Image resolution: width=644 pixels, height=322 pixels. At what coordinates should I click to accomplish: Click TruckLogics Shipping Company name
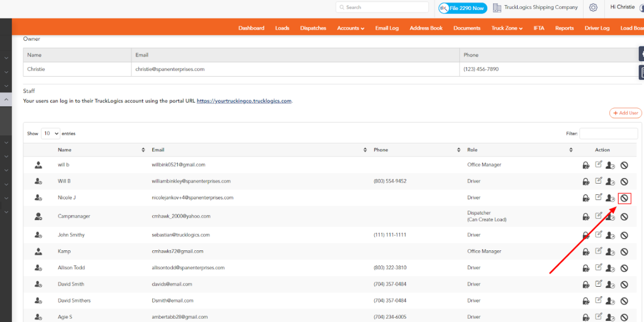(541, 8)
